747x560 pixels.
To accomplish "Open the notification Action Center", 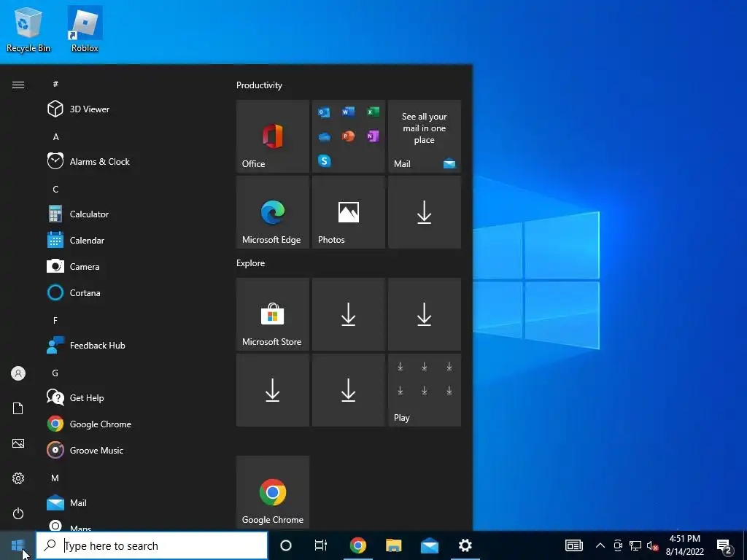I will (x=724, y=545).
